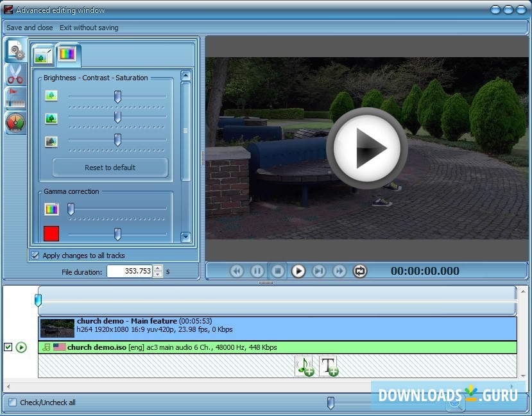Click the Add text/subtitle icon below the timeline
This screenshot has width=532, height=416.
(330, 366)
